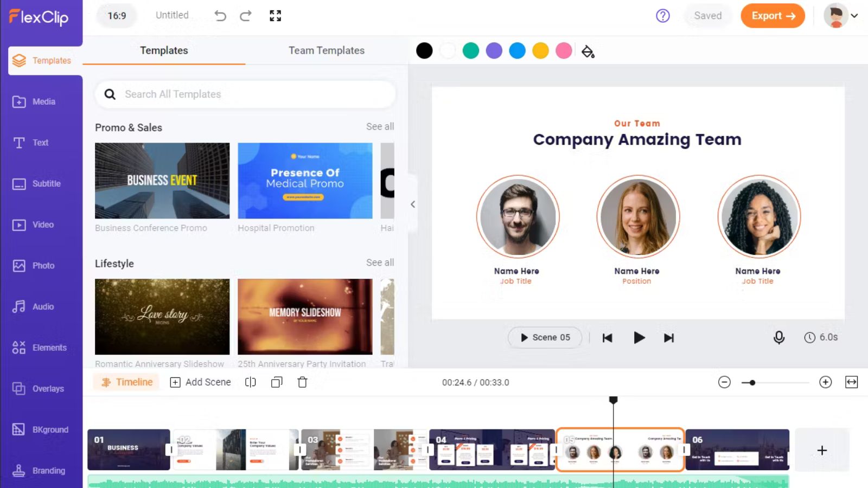Collapse the templates side panel
The height and width of the screenshot is (488, 868).
413,204
